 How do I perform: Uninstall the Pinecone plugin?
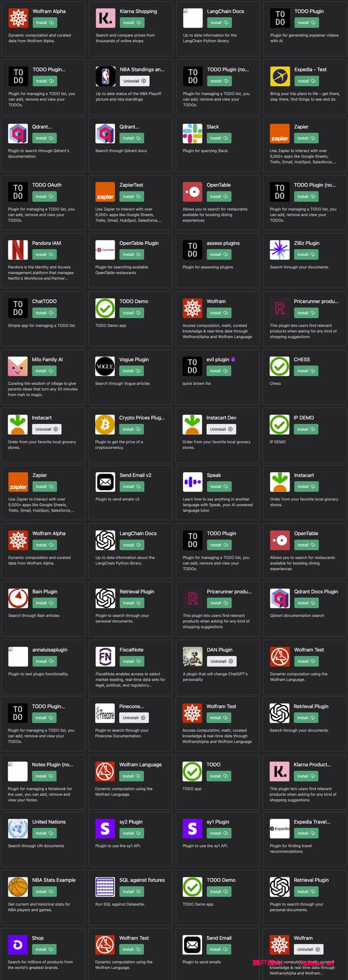(x=133, y=718)
